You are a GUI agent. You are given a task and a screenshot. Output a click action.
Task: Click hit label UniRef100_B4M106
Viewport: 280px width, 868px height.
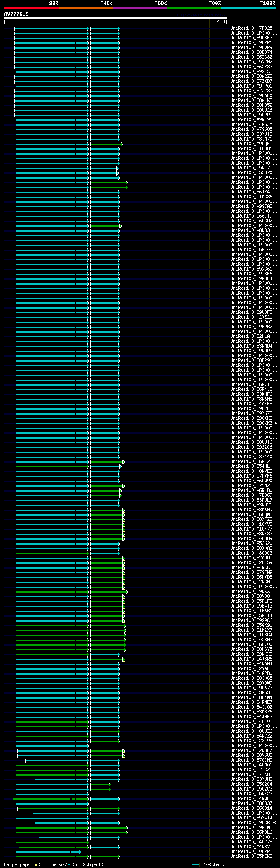click(251, 721)
